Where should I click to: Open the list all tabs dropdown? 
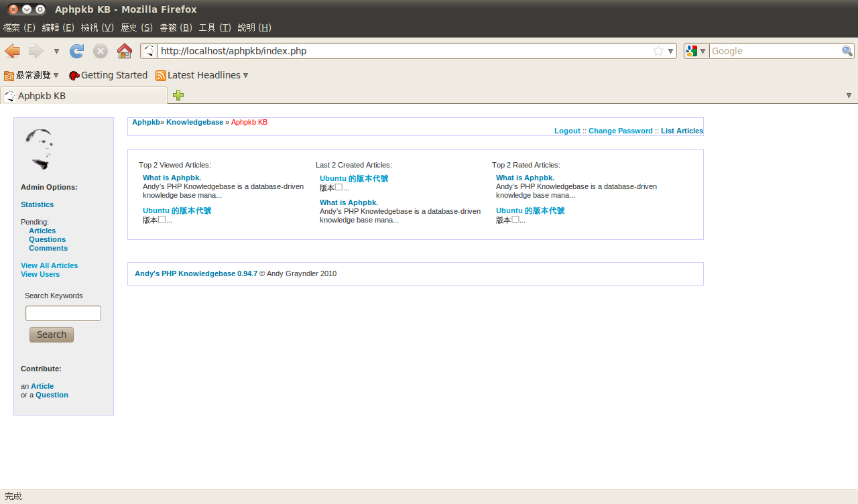849,96
